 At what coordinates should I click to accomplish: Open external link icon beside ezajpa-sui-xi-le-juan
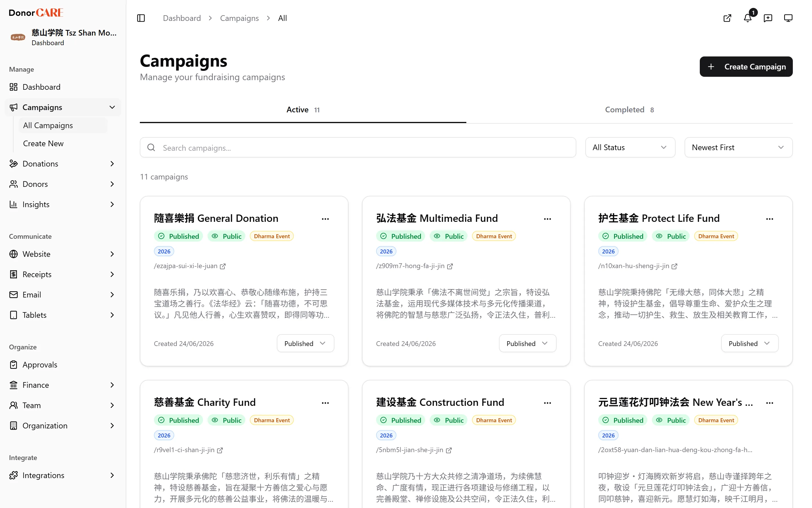pyautogui.click(x=222, y=266)
